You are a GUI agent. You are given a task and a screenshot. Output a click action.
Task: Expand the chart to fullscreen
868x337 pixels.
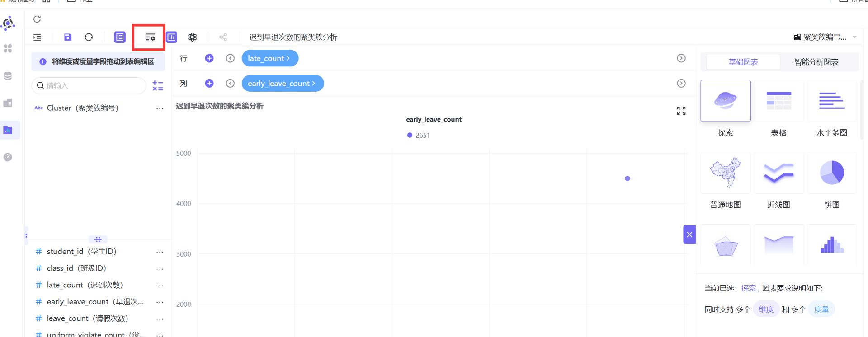coord(681,111)
